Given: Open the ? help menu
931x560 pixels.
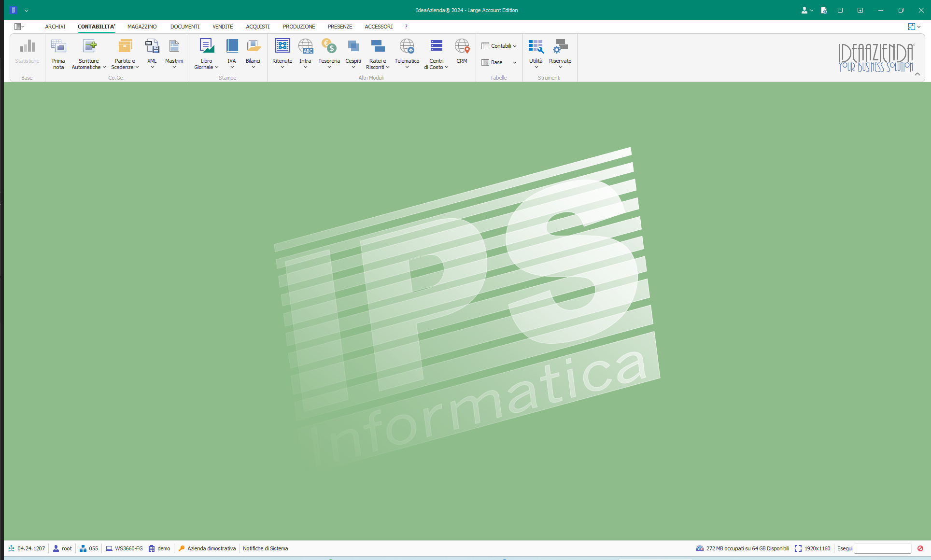Looking at the screenshot, I should click(x=406, y=27).
